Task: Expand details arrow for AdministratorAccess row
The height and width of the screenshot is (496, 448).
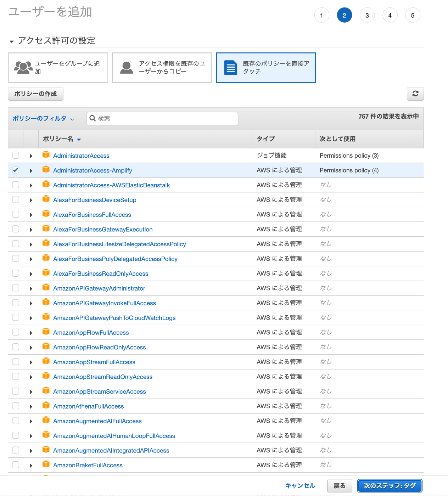Action: [x=31, y=156]
